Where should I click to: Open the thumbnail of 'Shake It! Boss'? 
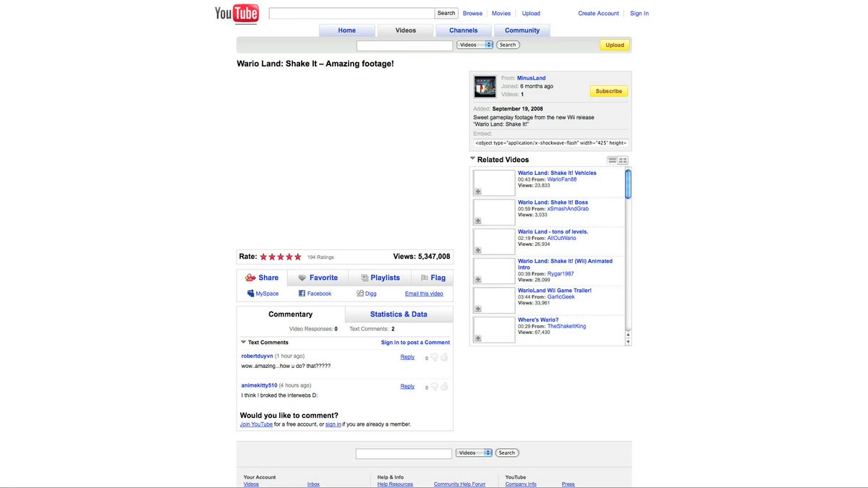click(x=494, y=213)
